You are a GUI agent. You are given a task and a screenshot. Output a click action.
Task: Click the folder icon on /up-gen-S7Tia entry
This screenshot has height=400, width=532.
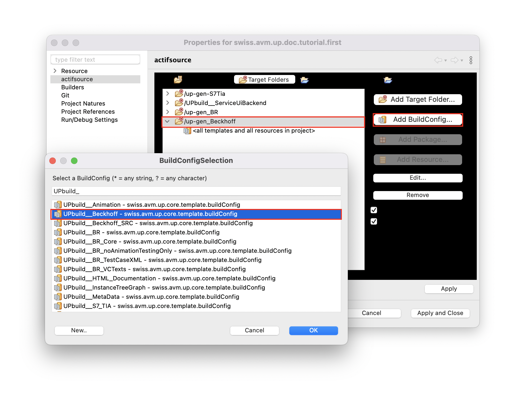pyautogui.click(x=179, y=94)
